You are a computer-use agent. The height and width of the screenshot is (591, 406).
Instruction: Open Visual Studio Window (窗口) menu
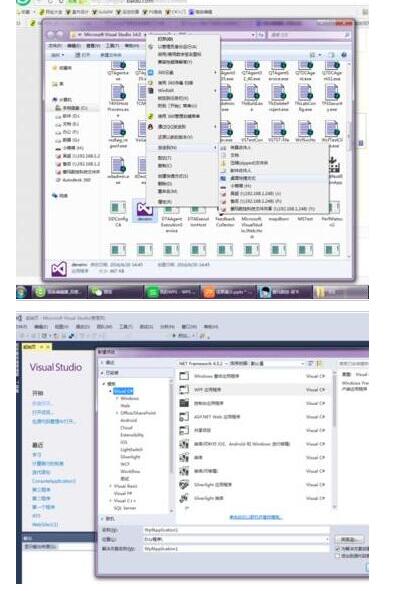click(189, 326)
